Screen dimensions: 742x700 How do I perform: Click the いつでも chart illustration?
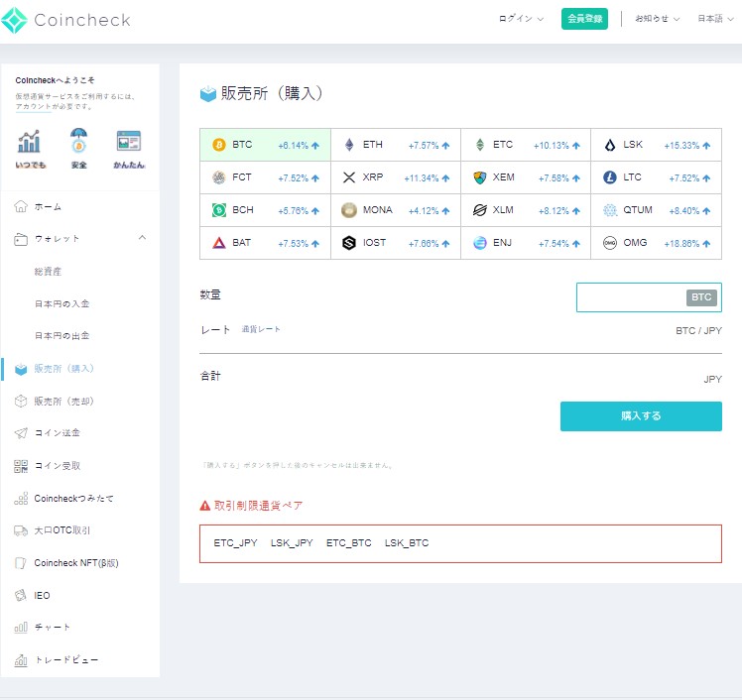tap(29, 141)
